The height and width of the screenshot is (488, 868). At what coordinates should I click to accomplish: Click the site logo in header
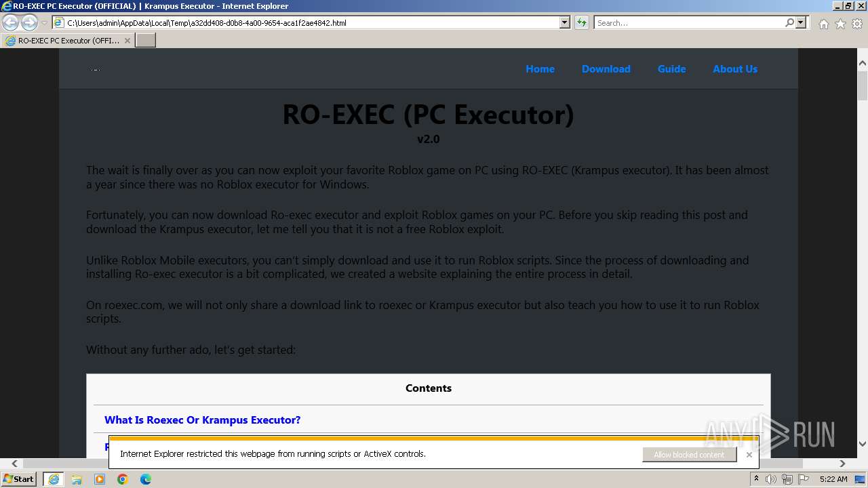tap(95, 69)
